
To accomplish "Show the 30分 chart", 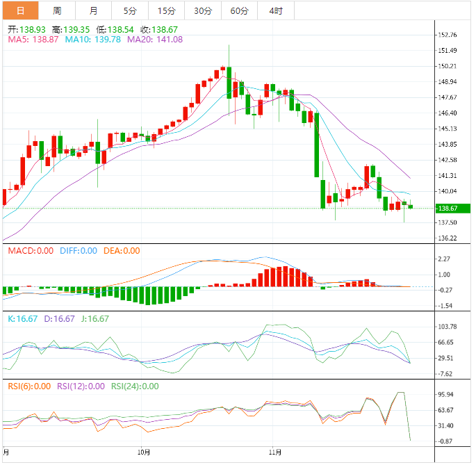I will (203, 10).
